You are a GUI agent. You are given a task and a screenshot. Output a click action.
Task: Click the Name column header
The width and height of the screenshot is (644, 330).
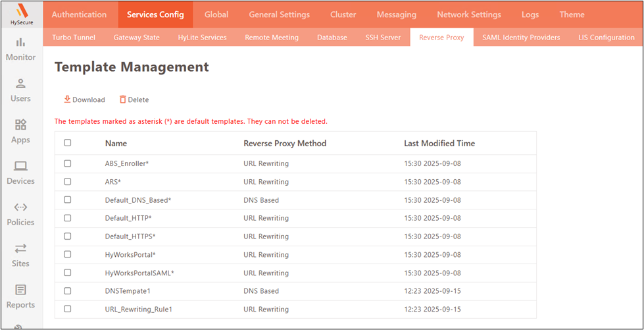pos(116,143)
